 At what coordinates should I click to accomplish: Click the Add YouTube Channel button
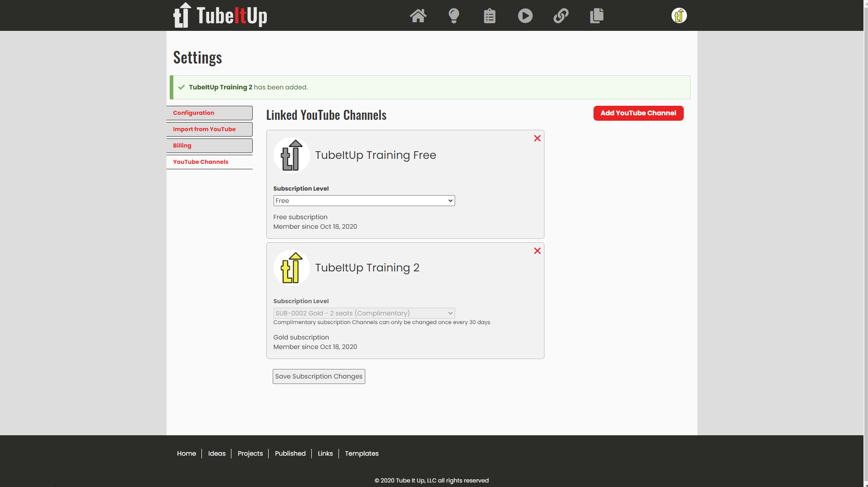click(x=638, y=113)
